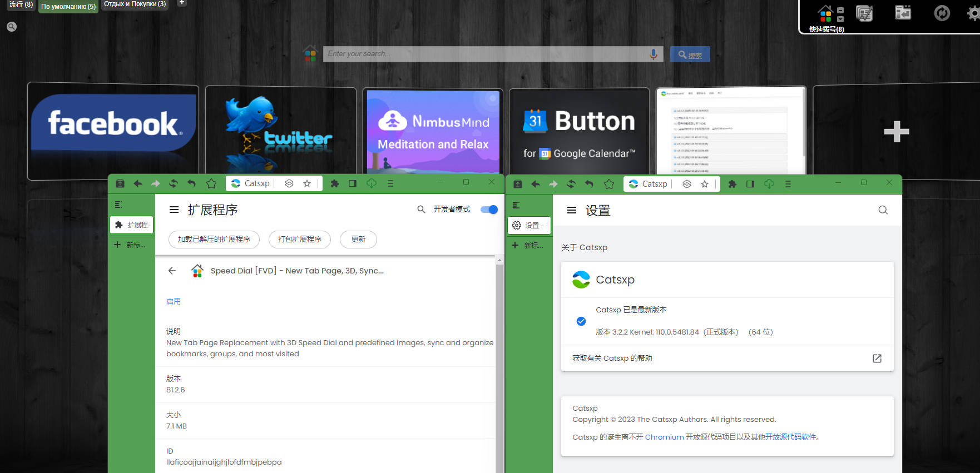Image resolution: width=980 pixels, height=473 pixels.
Task: Go back from Speed Dial extension details
Action: tap(172, 271)
